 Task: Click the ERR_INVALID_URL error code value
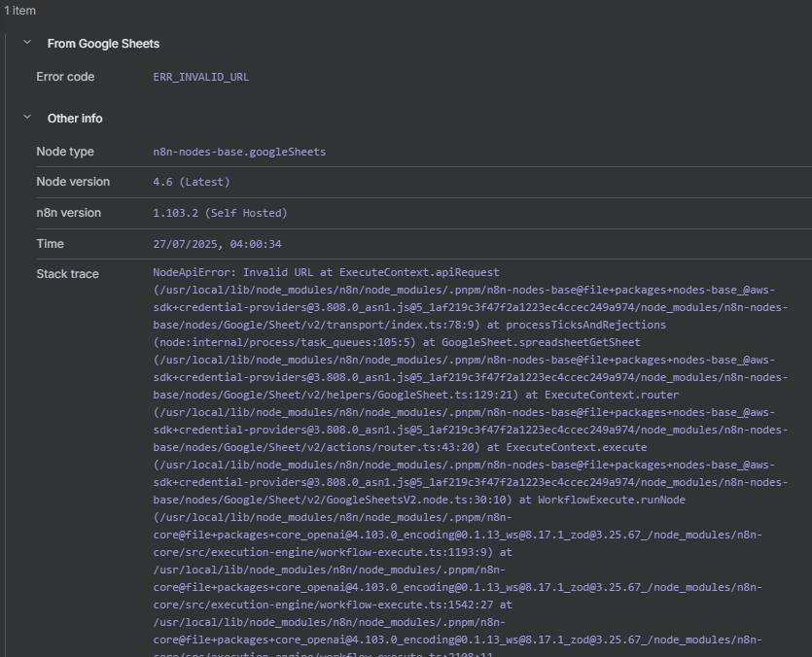201,77
